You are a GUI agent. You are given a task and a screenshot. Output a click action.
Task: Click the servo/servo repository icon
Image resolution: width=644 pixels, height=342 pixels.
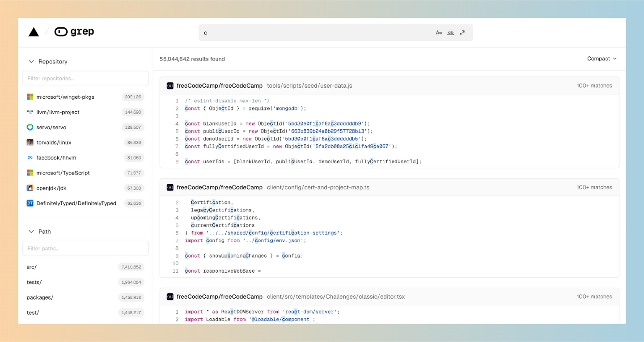pos(30,127)
